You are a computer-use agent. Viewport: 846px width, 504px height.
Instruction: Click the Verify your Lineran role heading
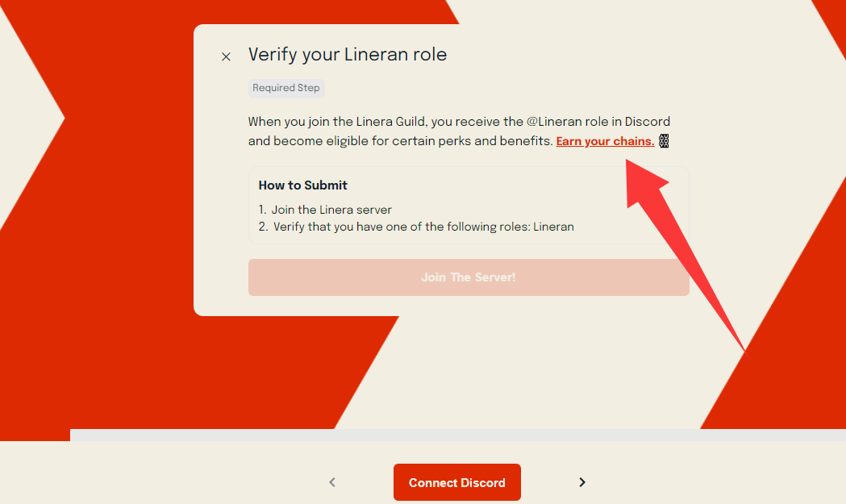(348, 55)
